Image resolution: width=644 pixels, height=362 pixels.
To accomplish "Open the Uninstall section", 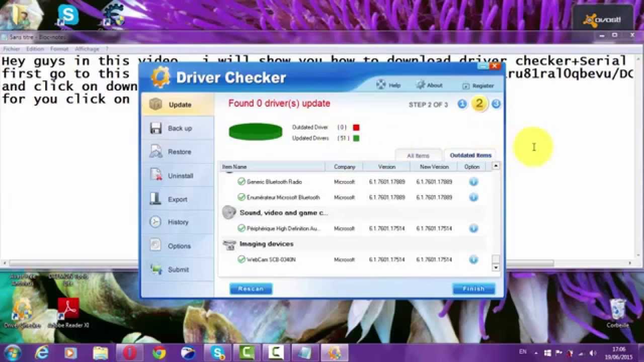I will point(178,175).
